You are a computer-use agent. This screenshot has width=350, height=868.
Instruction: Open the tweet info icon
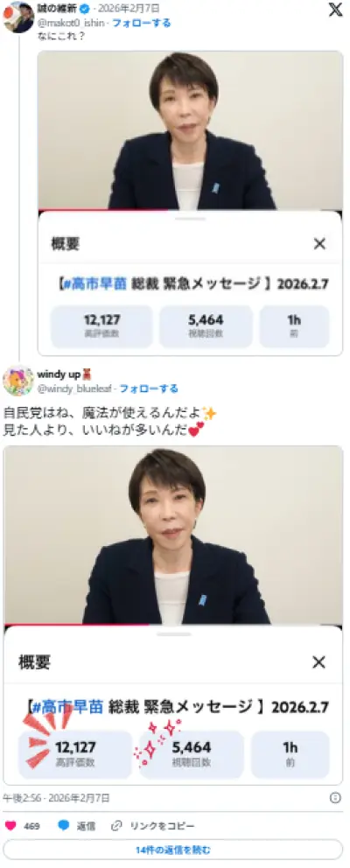[335, 798]
